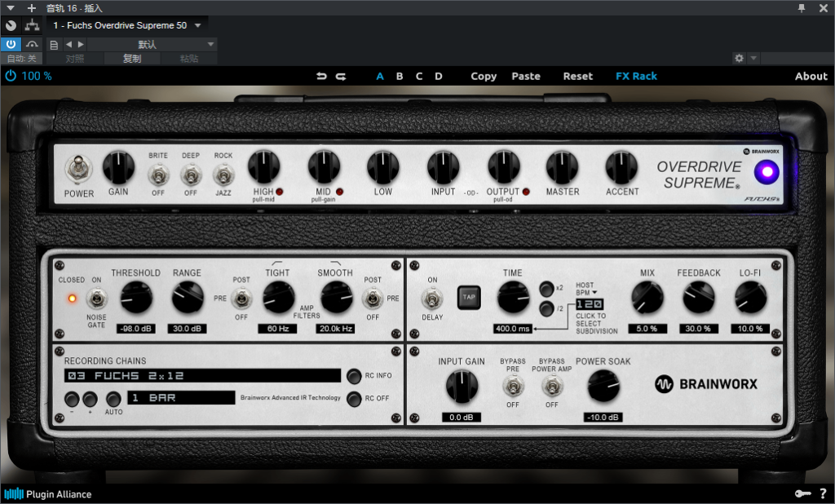Select settings bank C
Image resolution: width=835 pixels, height=504 pixels.
point(419,76)
